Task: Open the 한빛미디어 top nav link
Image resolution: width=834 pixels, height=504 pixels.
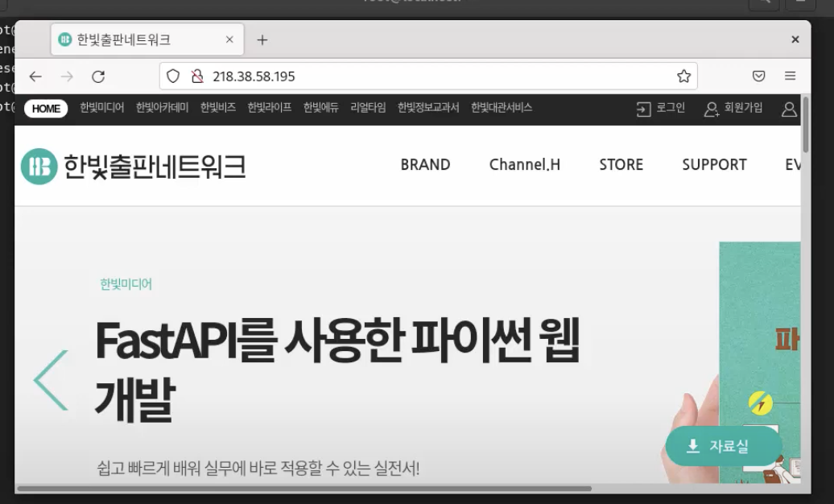Action: click(x=102, y=108)
